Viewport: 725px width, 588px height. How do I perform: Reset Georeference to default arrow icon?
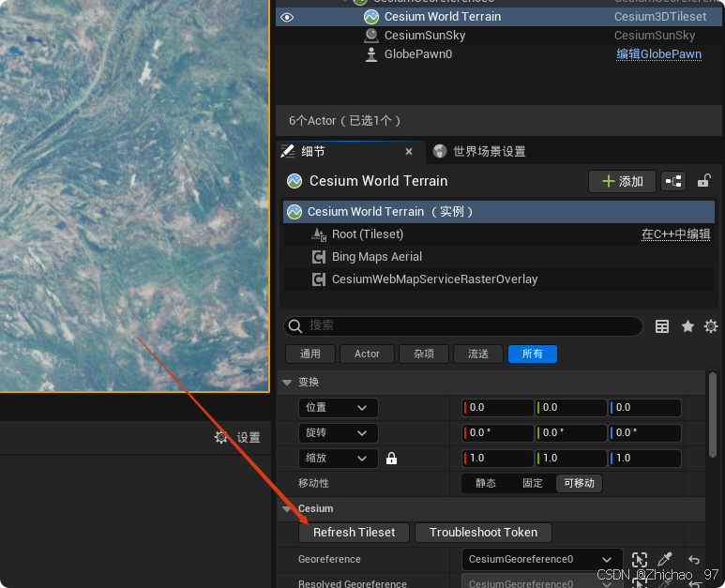tap(694, 560)
